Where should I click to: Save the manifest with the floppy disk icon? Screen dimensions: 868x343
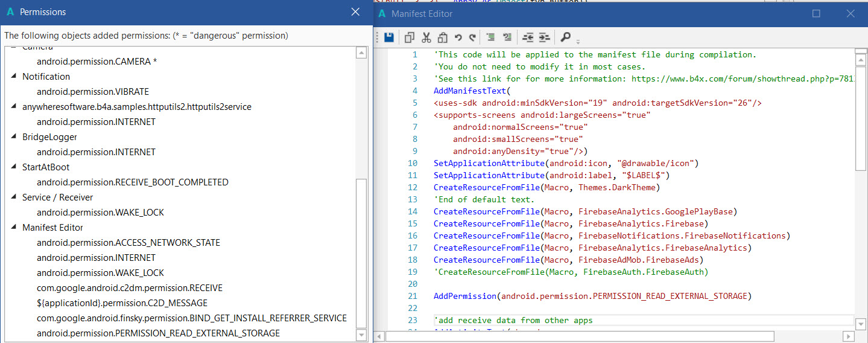click(389, 37)
